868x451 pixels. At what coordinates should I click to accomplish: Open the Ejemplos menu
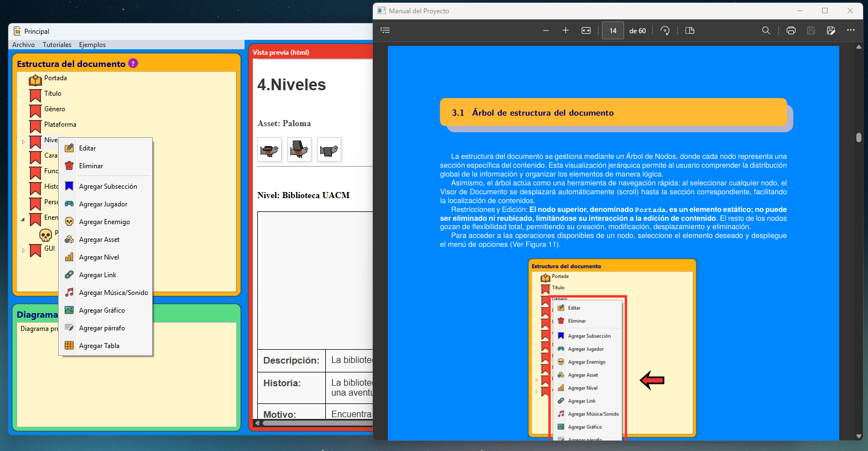coord(92,45)
